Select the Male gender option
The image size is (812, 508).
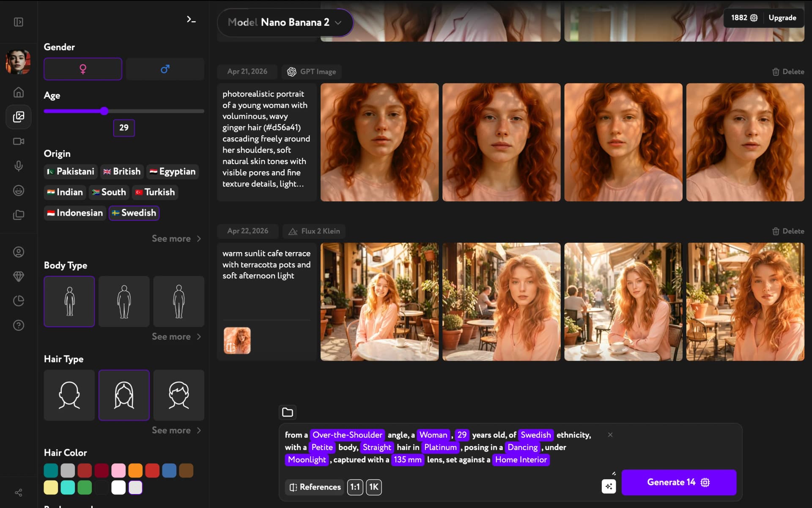pos(165,69)
